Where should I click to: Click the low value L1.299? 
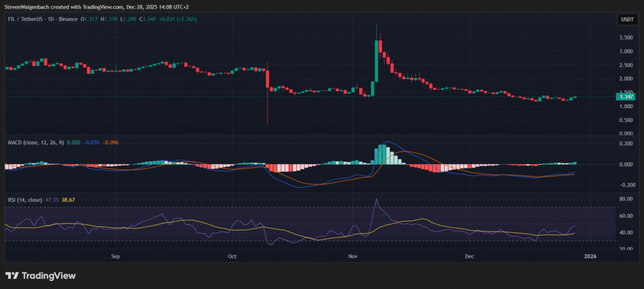pos(129,19)
